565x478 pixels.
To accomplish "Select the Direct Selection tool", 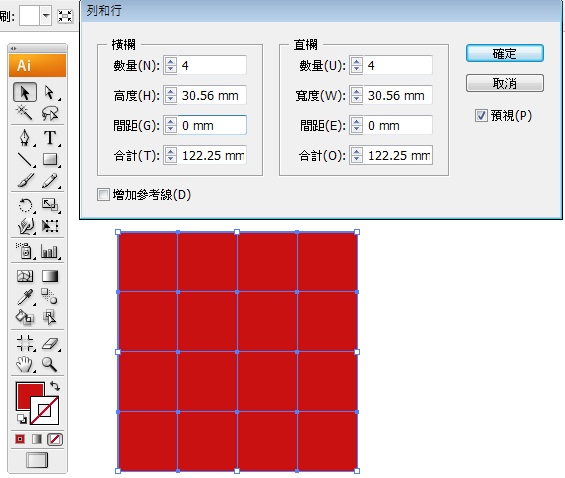I will pos(50,92).
